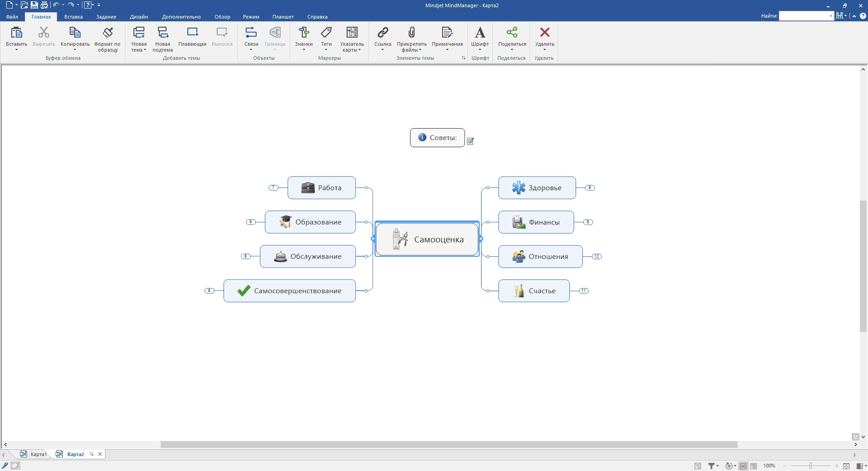Switch to the Вставка ribbon tab
Image resolution: width=868 pixels, height=471 pixels.
(73, 17)
